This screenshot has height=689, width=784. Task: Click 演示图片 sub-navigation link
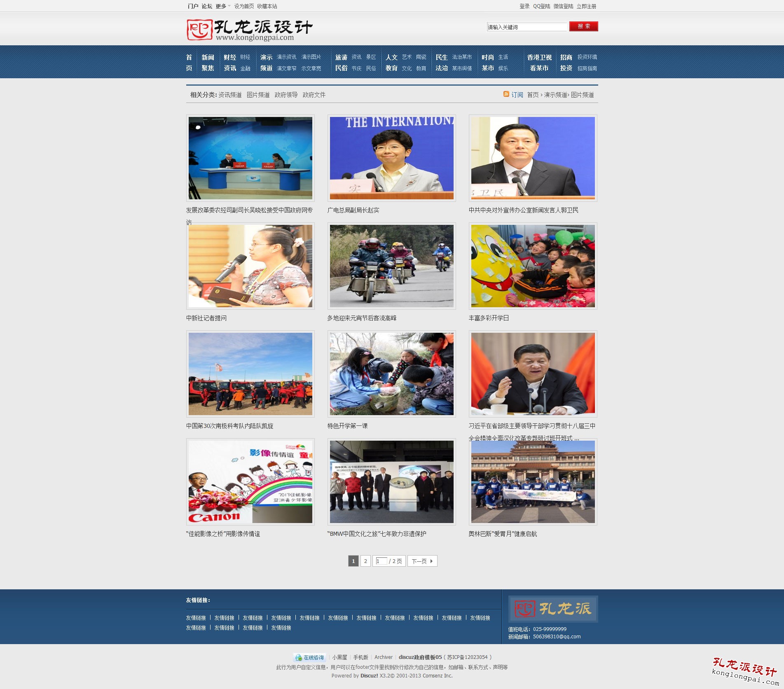(x=311, y=57)
